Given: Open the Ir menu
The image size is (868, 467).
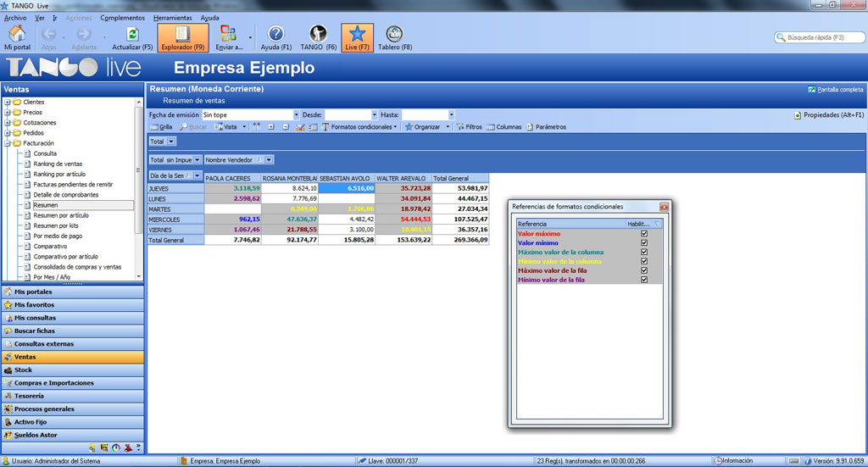Looking at the screenshot, I should tap(55, 18).
